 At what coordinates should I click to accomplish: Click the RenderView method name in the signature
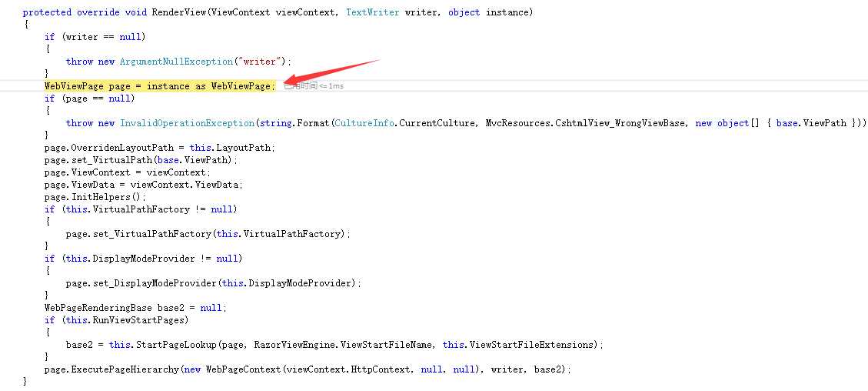(179, 12)
